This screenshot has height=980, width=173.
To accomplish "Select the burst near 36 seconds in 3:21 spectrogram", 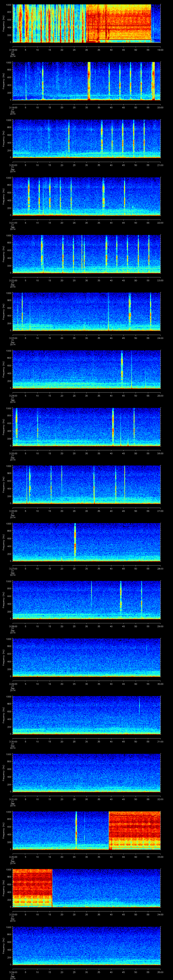I will (x=103, y=196).
